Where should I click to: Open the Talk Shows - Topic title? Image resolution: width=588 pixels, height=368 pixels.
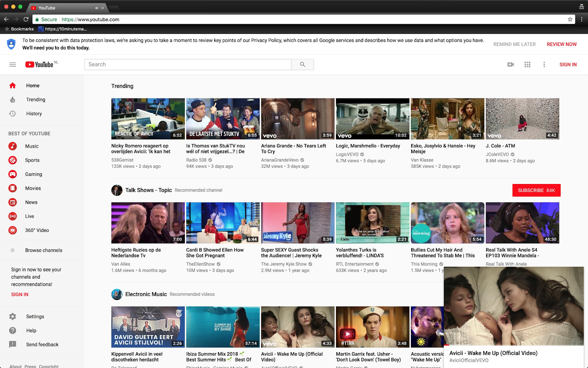(x=148, y=190)
